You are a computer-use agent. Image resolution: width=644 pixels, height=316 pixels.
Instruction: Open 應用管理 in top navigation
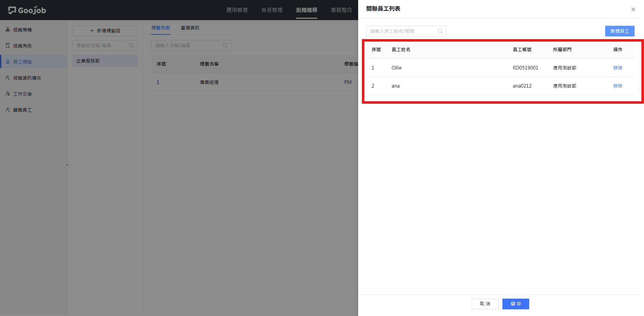(237, 10)
